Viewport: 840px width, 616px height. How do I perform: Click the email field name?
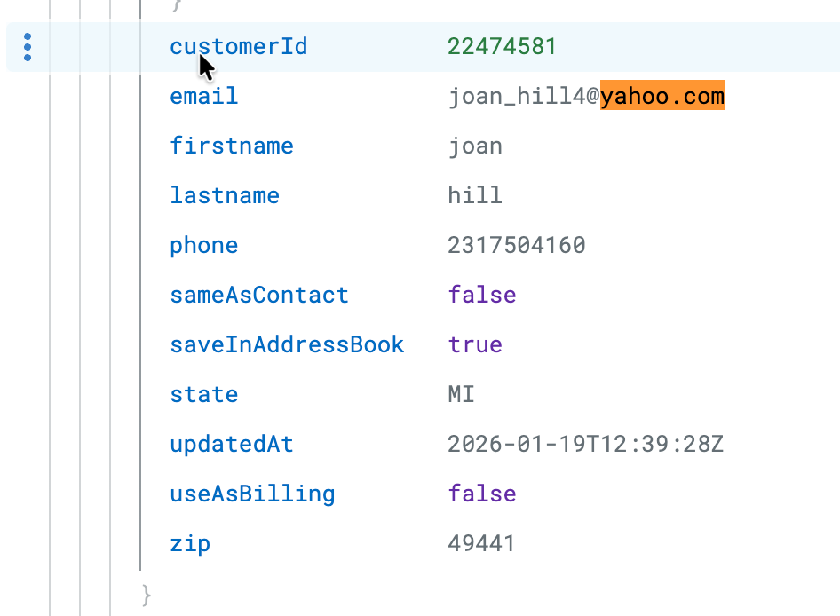[204, 96]
